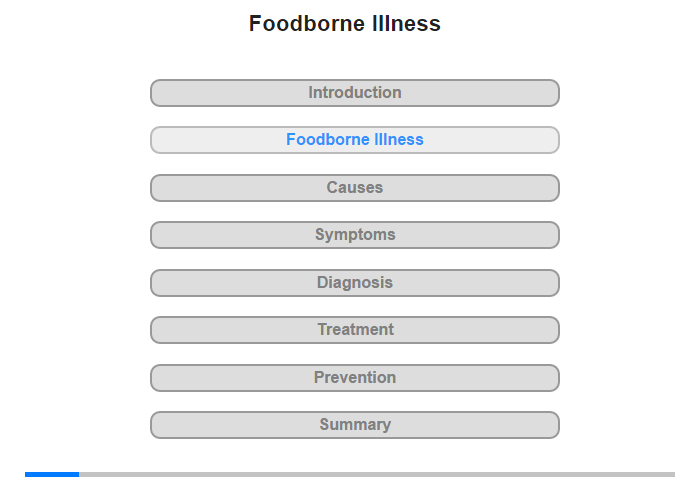Click the word Introduction in first menu button
This screenshot has height=480, width=700.
tap(355, 92)
